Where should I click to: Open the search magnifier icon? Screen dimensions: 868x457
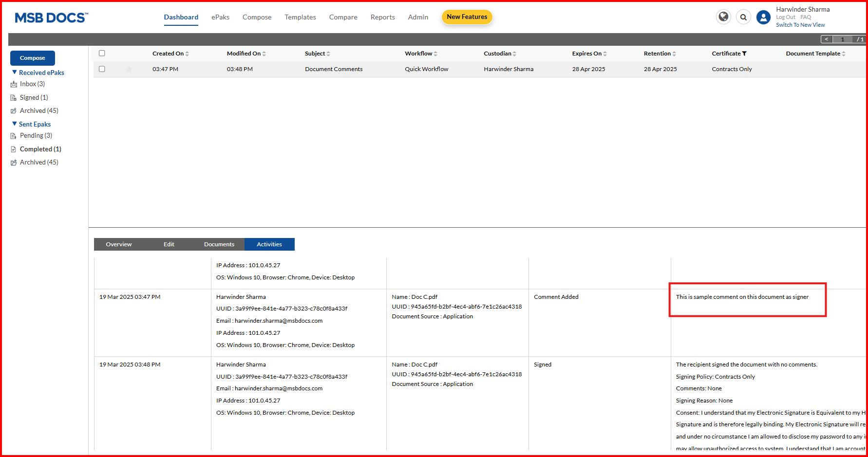pyautogui.click(x=743, y=17)
